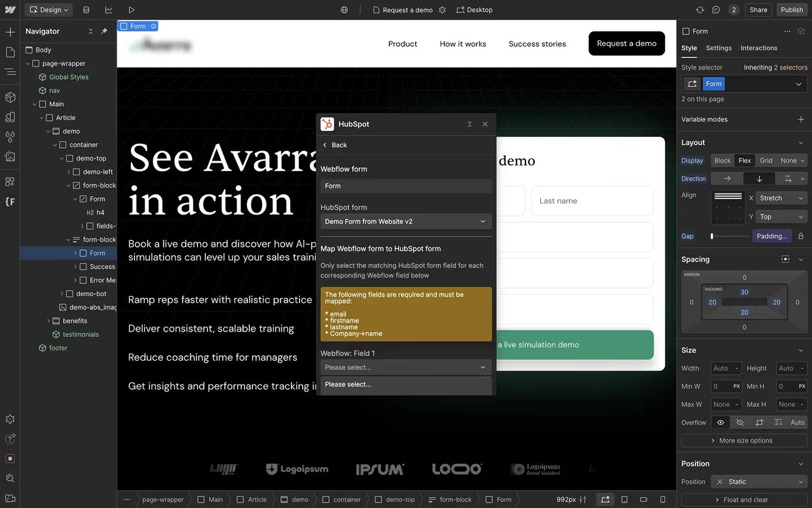Image resolution: width=812 pixels, height=508 pixels.
Task: Open the HubSpot form dropdown
Action: click(406, 221)
